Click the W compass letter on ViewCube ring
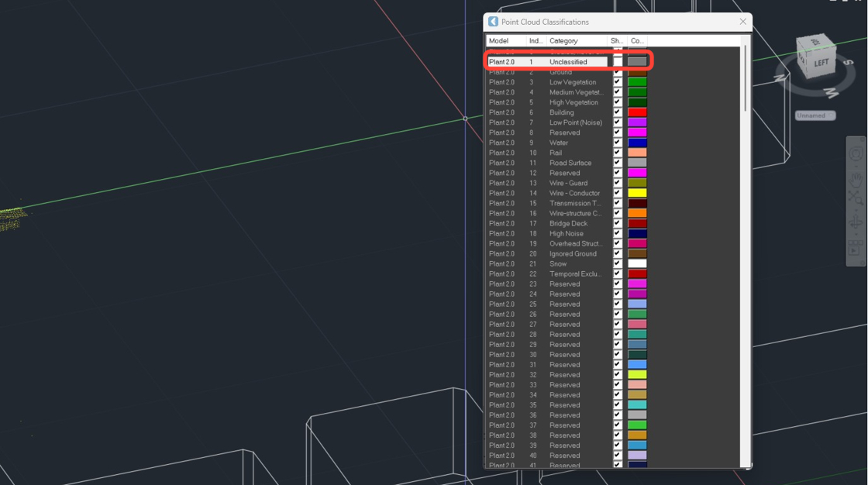The height and width of the screenshot is (485, 868). [832, 93]
